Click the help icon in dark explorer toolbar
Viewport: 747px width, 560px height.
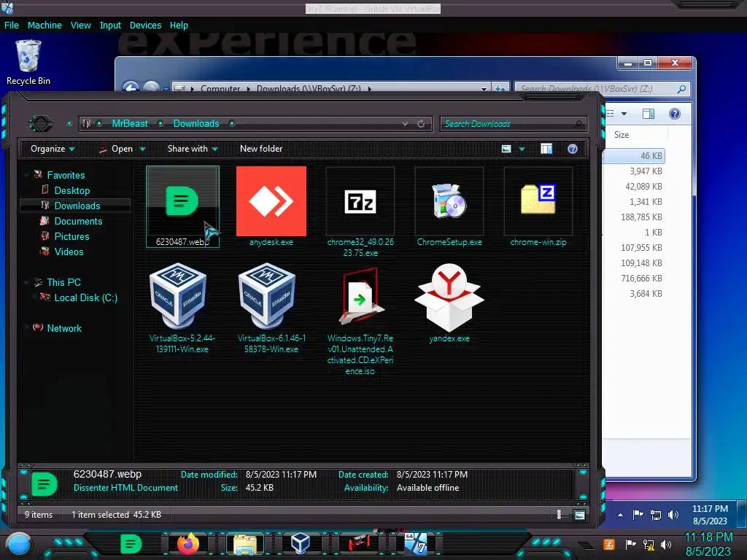click(x=572, y=149)
